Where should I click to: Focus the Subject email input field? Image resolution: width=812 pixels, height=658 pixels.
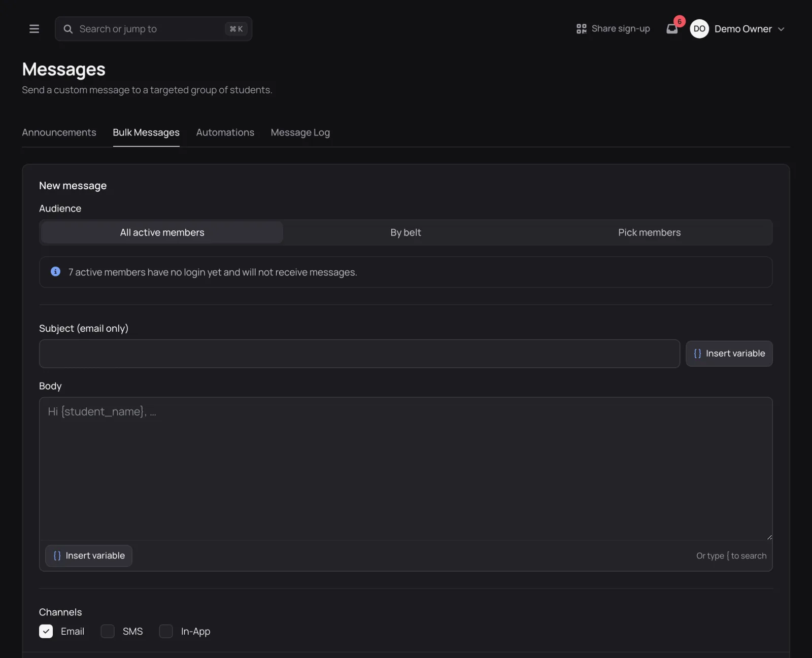click(x=359, y=354)
